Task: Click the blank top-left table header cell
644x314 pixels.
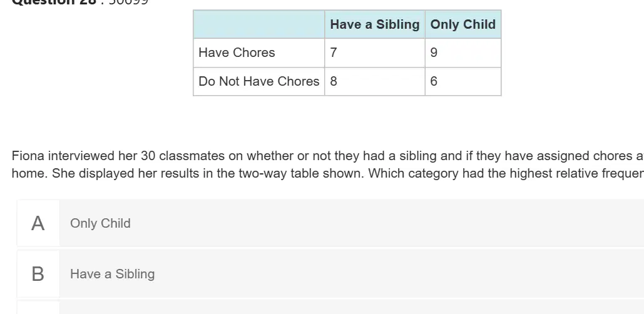Action: click(x=258, y=24)
